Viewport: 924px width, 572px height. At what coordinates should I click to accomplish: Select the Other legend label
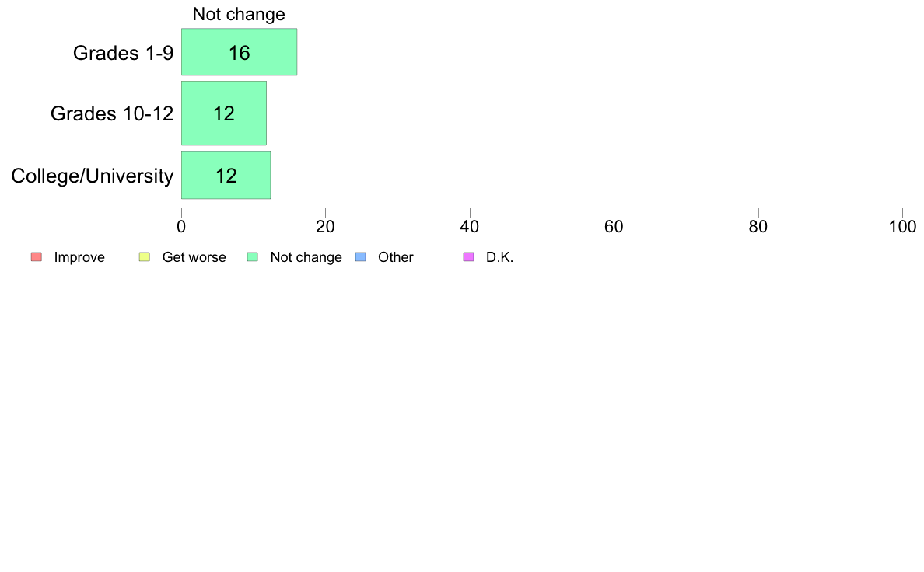(x=395, y=257)
